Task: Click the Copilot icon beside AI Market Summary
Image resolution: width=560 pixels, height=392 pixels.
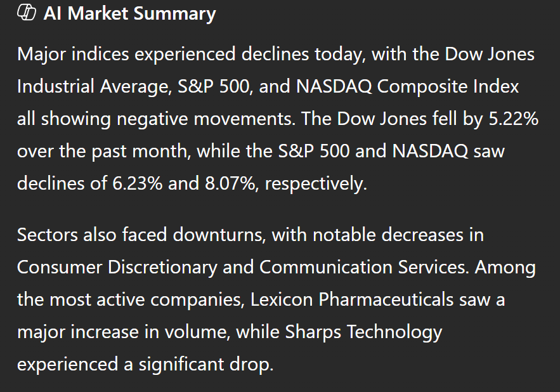Action: pyautogui.click(x=26, y=13)
